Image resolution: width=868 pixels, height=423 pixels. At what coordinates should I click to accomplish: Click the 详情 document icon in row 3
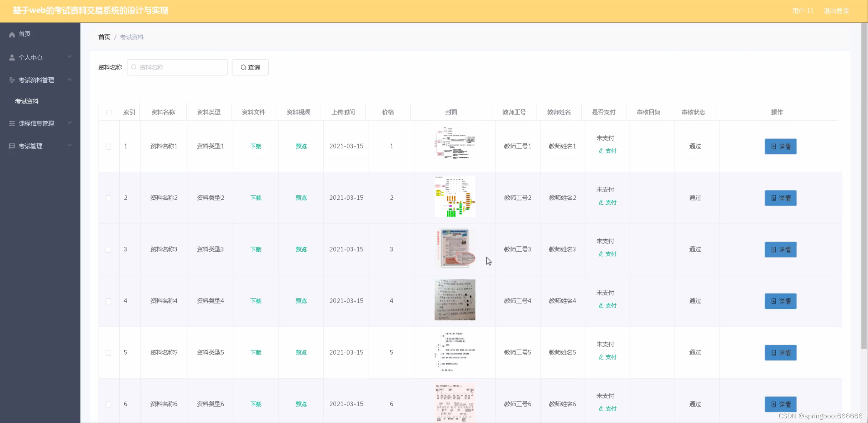(x=773, y=250)
